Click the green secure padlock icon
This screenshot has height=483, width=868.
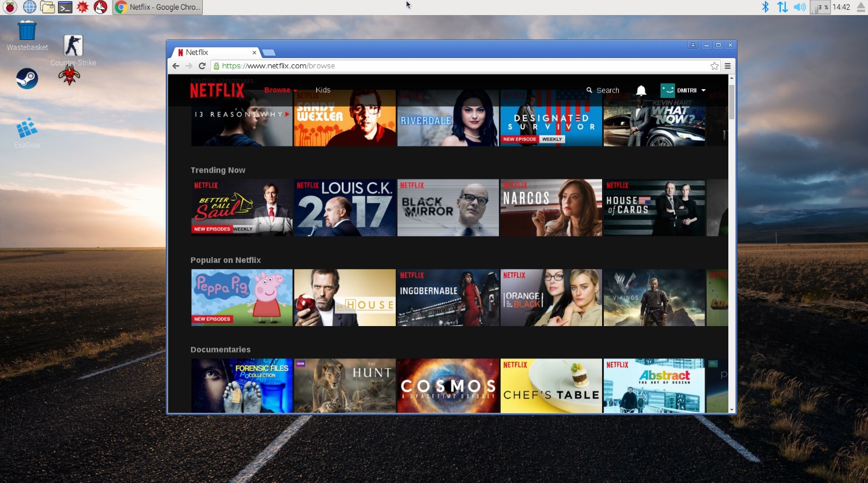coord(217,66)
